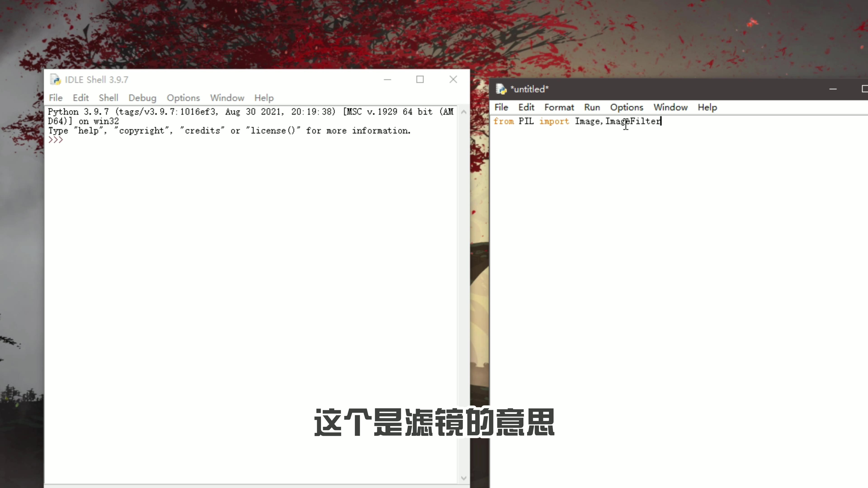This screenshot has width=868, height=488.
Task: Click the Shell menu item
Action: 108,98
